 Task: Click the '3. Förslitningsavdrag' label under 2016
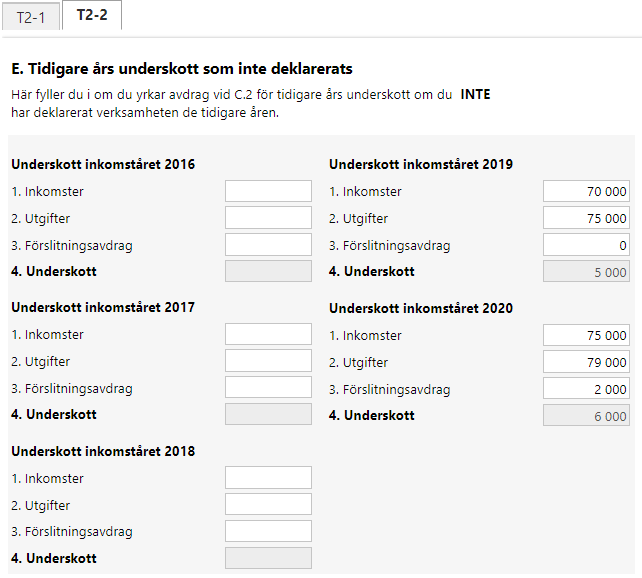tap(72, 246)
